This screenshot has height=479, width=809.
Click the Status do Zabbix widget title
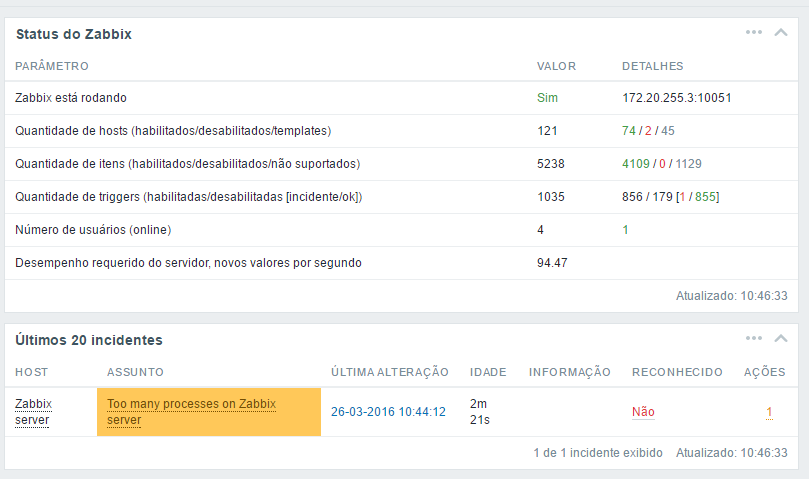pyautogui.click(x=74, y=34)
